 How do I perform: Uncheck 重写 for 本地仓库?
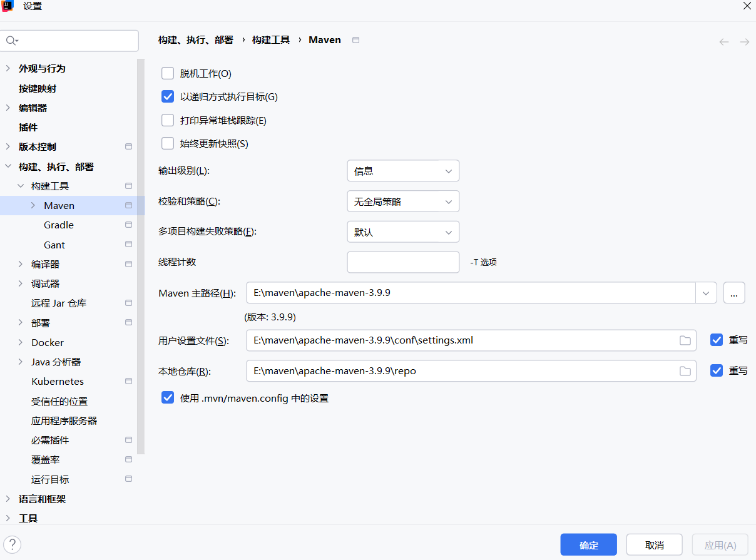717,370
